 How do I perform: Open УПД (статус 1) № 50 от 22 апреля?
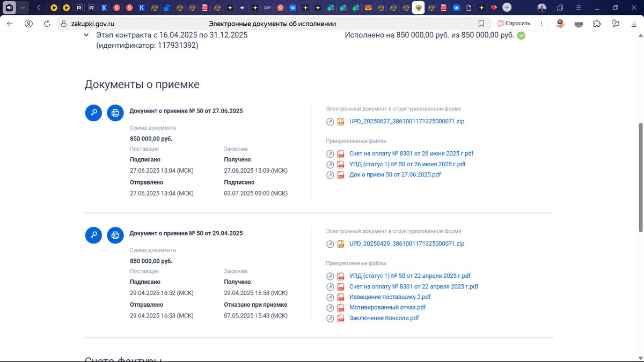(410, 276)
